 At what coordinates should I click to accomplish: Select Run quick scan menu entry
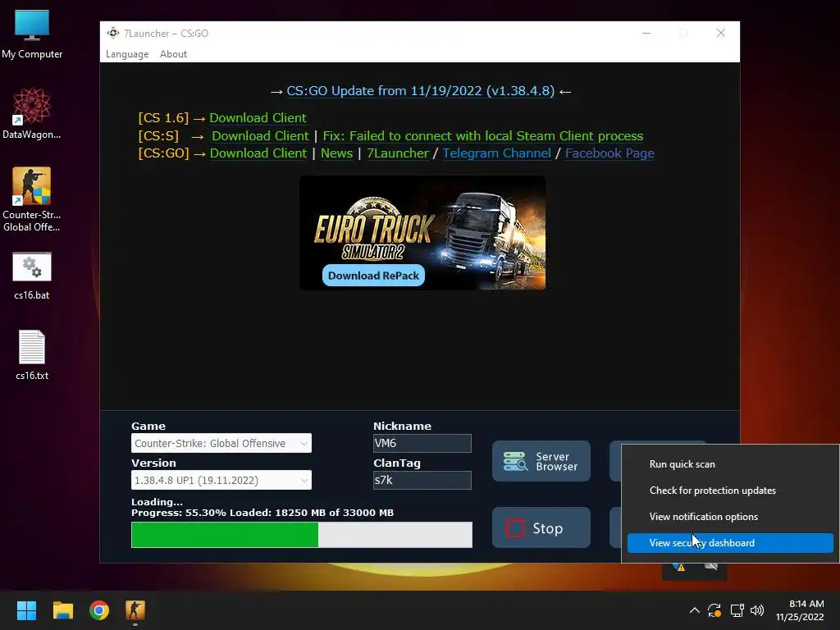730,464
